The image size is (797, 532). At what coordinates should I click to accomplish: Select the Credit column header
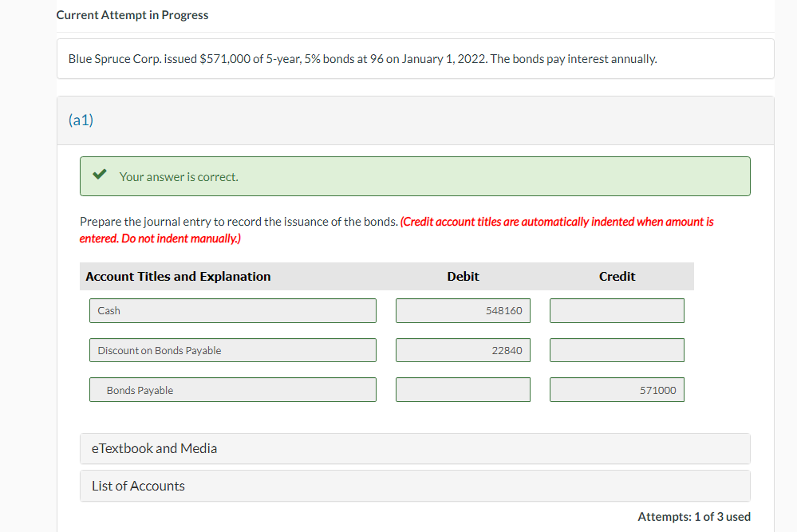616,276
